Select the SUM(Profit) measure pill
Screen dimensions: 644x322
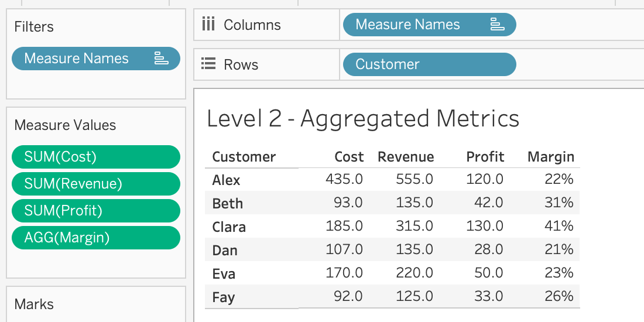tap(95, 211)
